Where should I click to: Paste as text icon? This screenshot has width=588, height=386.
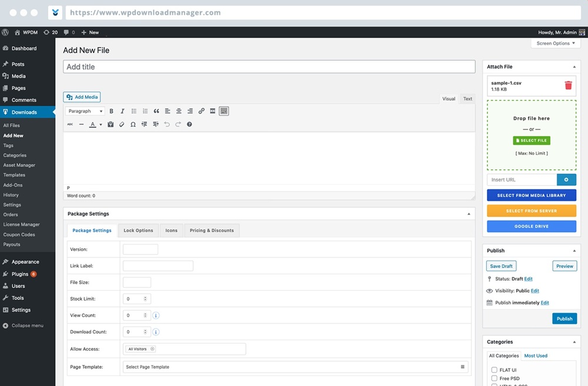(111, 125)
